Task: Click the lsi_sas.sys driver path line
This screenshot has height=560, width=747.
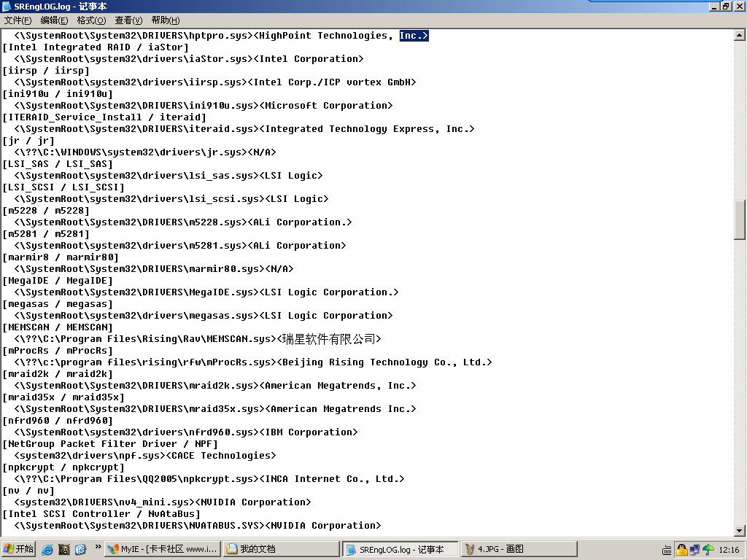Action: click(x=169, y=176)
